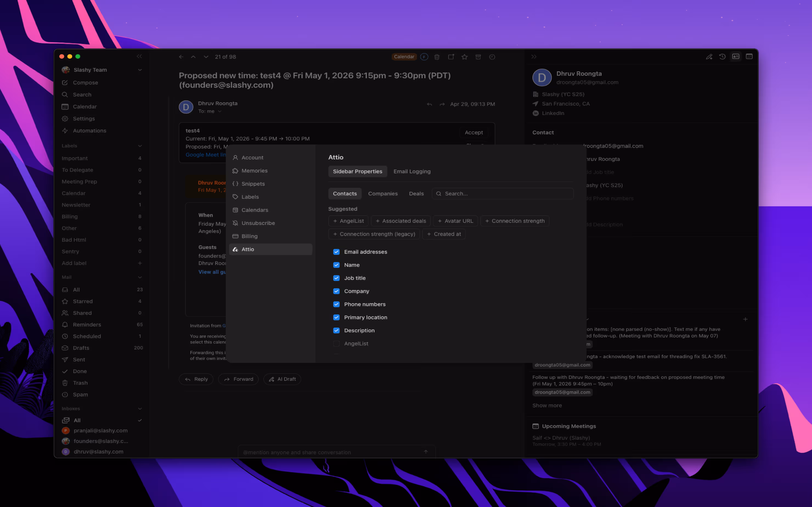Collapse right panel with double-chevron icon
812x507 pixels.
pyautogui.click(x=534, y=57)
